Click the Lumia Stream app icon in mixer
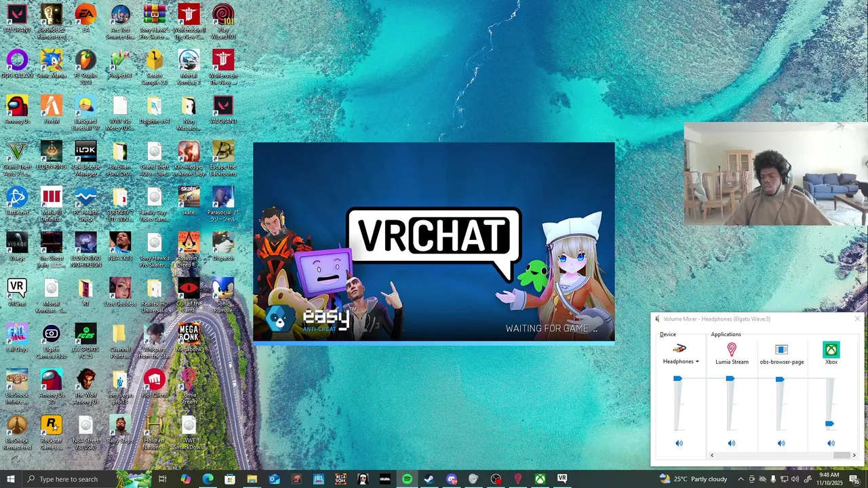The image size is (868, 488). coord(732,349)
